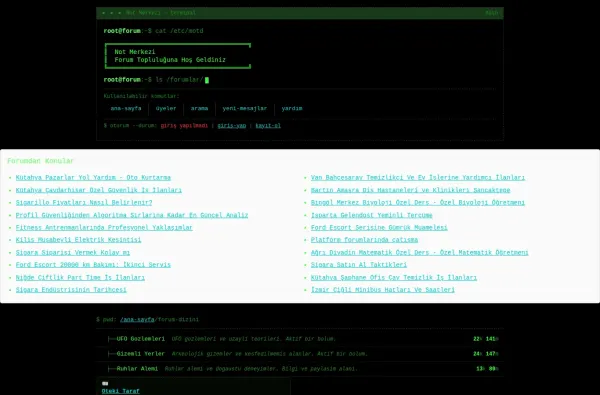Open Ağrı Diyadin Matematik Özel Ders topic

click(419, 253)
